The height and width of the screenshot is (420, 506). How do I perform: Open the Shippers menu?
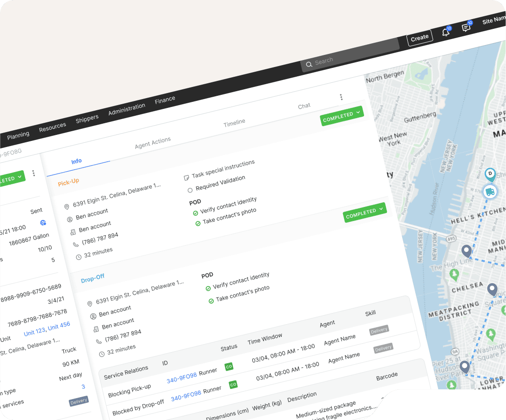click(x=87, y=119)
